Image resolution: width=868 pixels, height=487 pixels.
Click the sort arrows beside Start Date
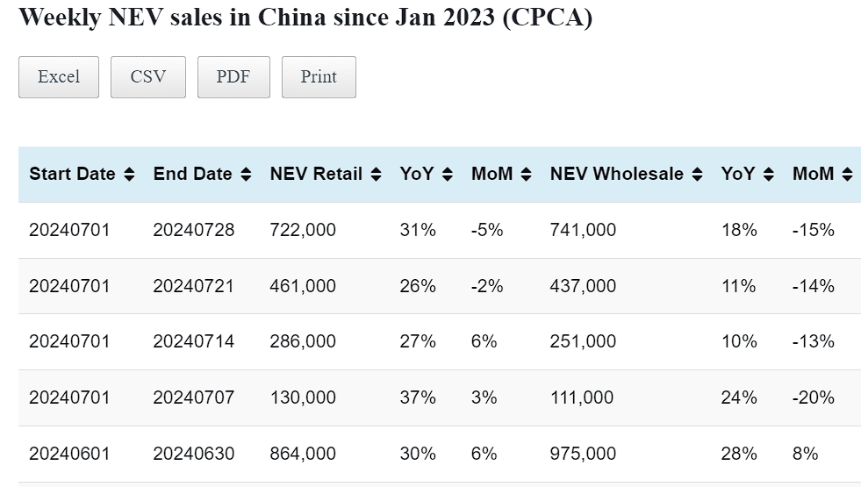pos(129,175)
